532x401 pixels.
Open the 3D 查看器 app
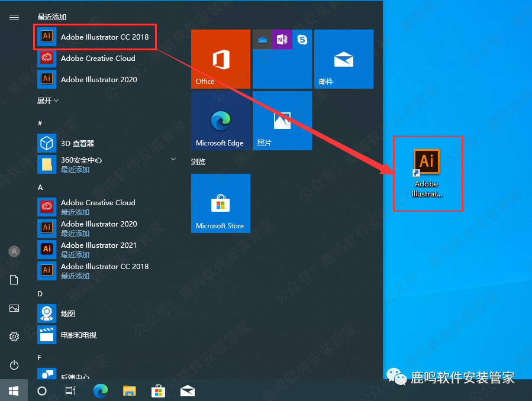[x=77, y=143]
